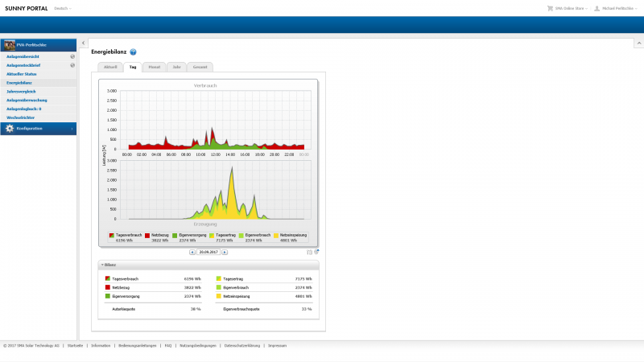The width and height of the screenshot is (644, 362).
Task: Click Netzbezug row in Bilanz table
Action: pyautogui.click(x=153, y=287)
